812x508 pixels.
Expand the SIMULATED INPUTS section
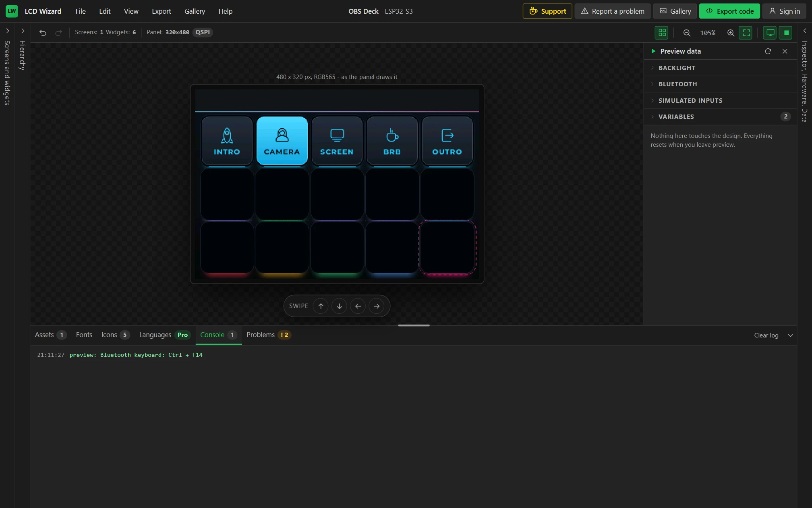[x=720, y=100]
